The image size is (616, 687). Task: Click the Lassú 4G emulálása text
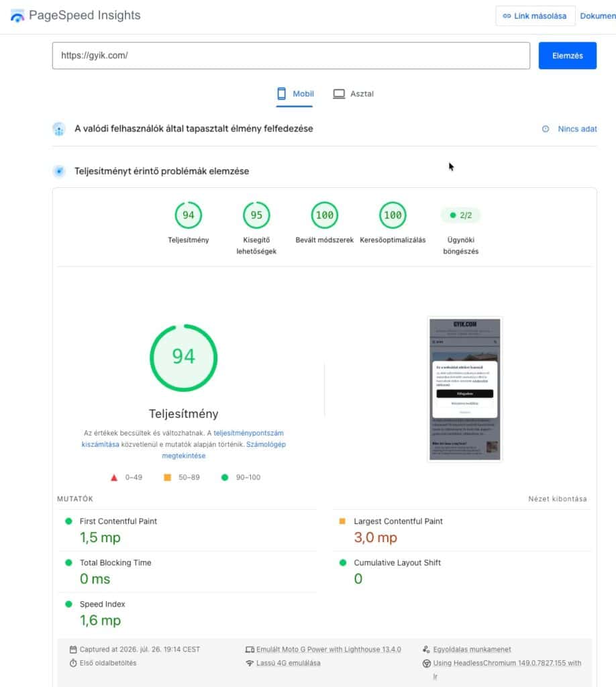[289, 663]
